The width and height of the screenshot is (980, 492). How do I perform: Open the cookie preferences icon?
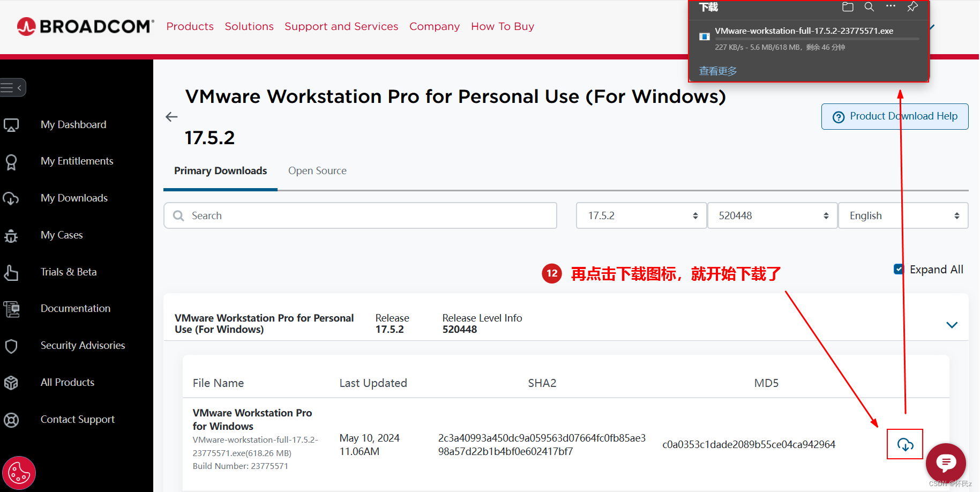(x=19, y=473)
